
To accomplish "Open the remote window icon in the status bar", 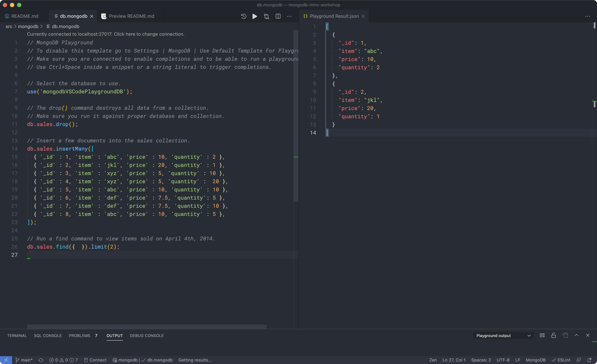I will [x=6, y=360].
